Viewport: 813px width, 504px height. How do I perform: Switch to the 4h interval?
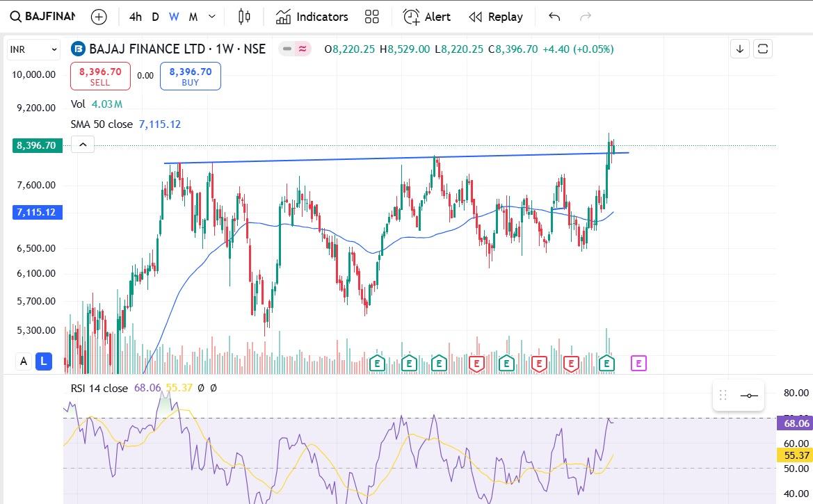(136, 17)
